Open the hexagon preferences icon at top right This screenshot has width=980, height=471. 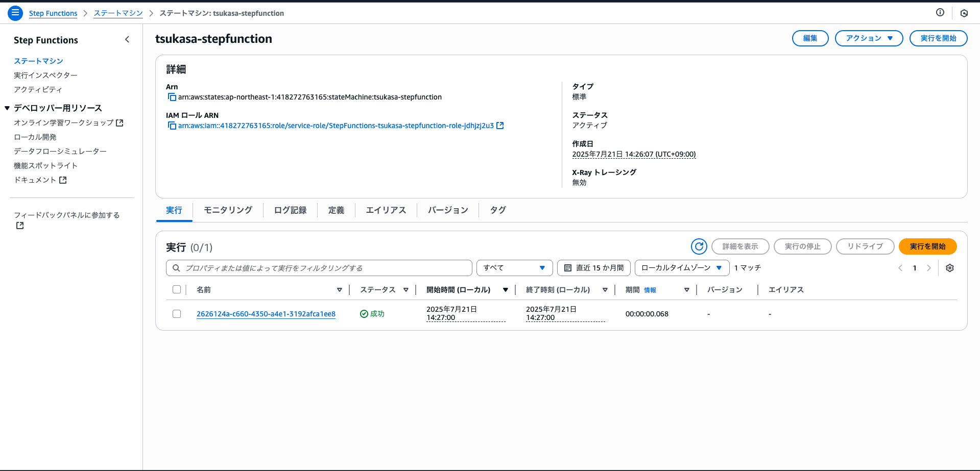point(964,13)
